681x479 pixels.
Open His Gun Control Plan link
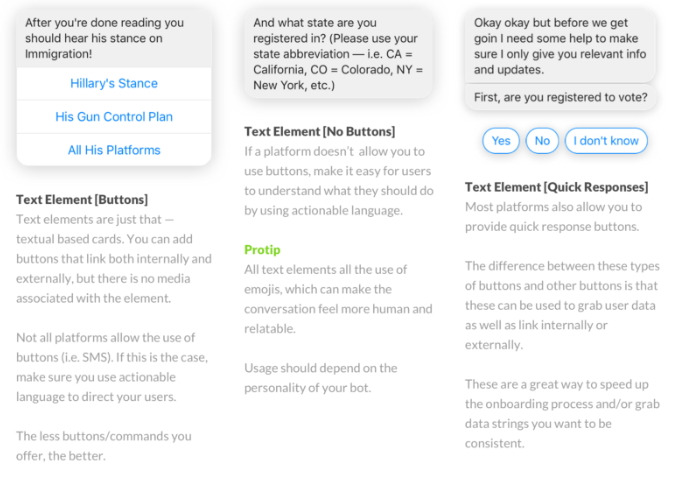click(114, 116)
